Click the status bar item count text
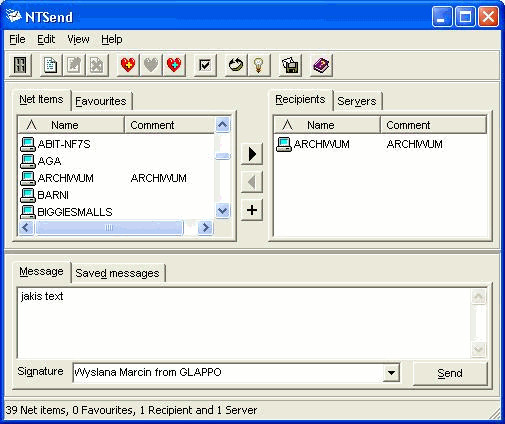The width and height of the screenshot is (505, 424). click(131, 410)
